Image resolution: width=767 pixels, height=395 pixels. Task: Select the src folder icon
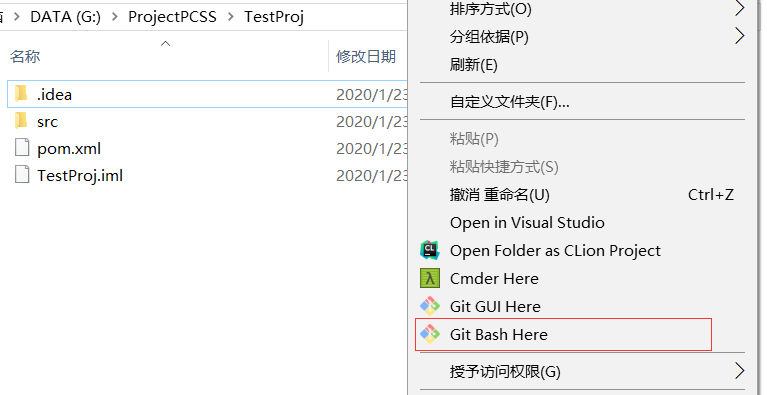[21, 121]
